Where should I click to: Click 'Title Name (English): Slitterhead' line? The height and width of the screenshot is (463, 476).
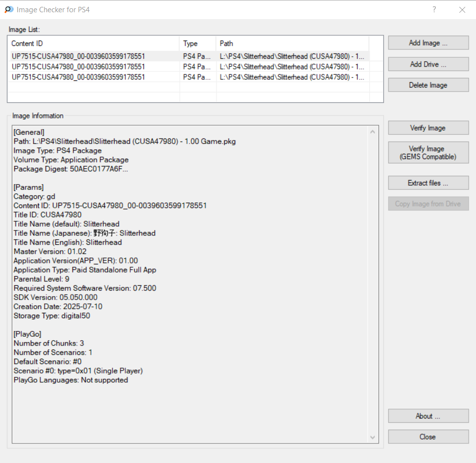tap(68, 242)
